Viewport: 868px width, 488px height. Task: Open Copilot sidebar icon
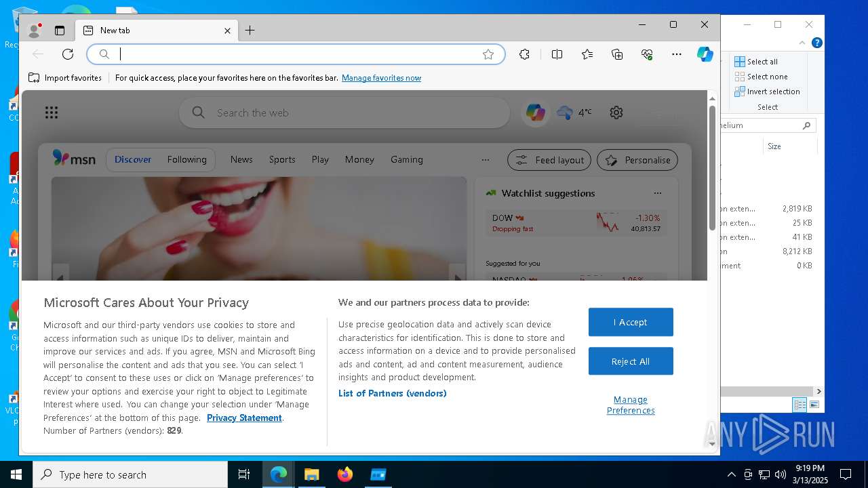point(705,54)
